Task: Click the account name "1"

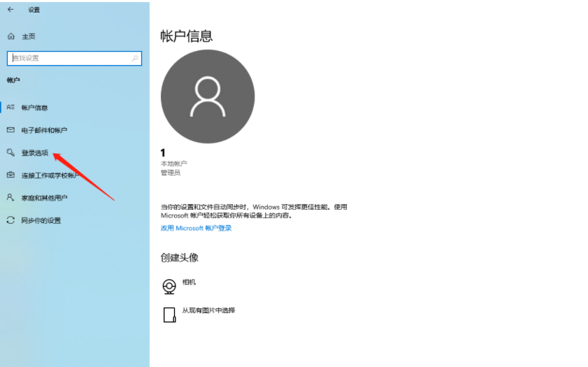Action: click(163, 152)
